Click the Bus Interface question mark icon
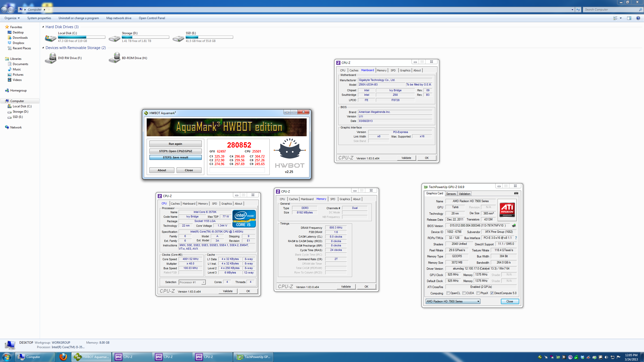The width and height of the screenshot is (644, 362). point(516,238)
